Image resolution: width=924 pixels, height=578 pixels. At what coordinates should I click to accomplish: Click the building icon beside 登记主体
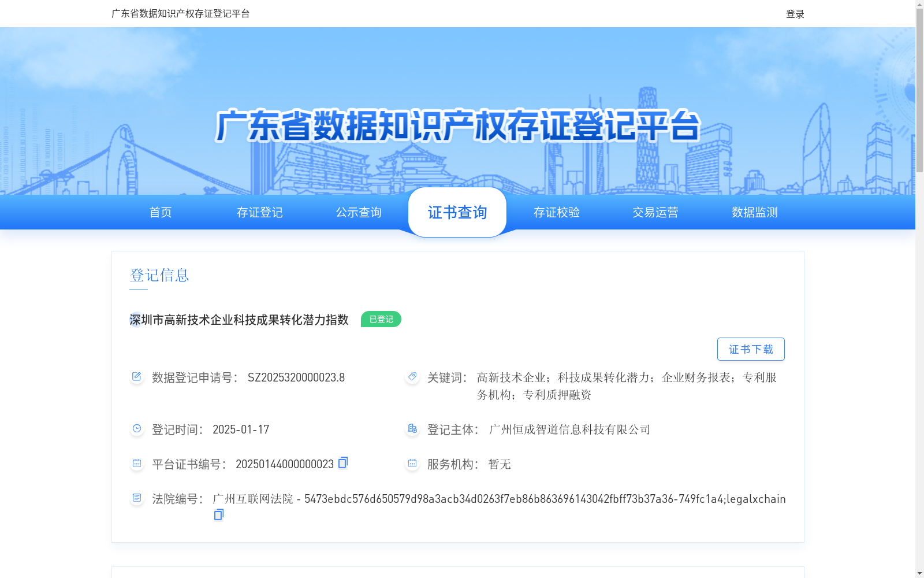coord(412,429)
